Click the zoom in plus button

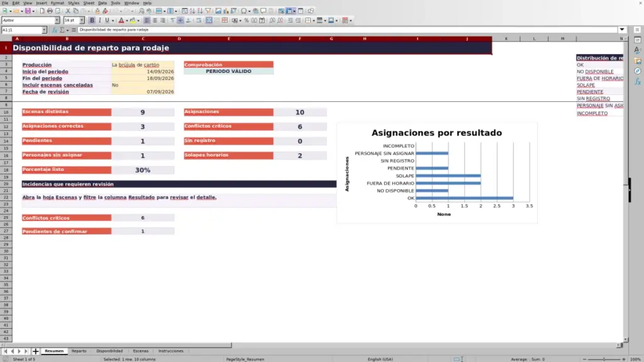pyautogui.click(x=623, y=359)
